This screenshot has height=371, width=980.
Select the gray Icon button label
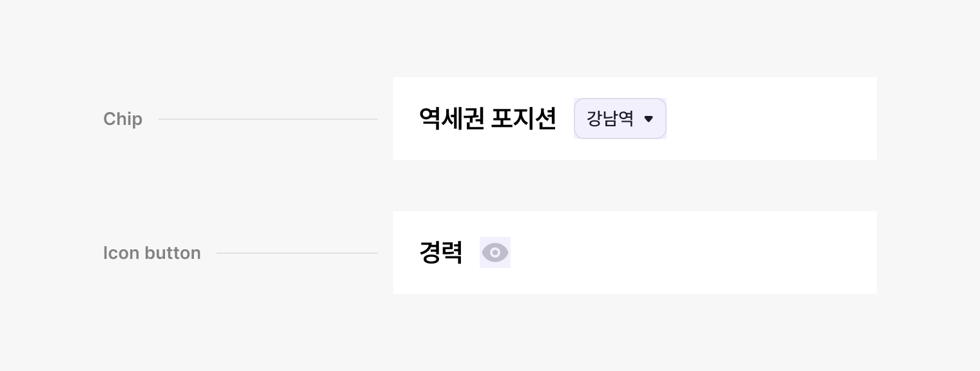(x=152, y=253)
